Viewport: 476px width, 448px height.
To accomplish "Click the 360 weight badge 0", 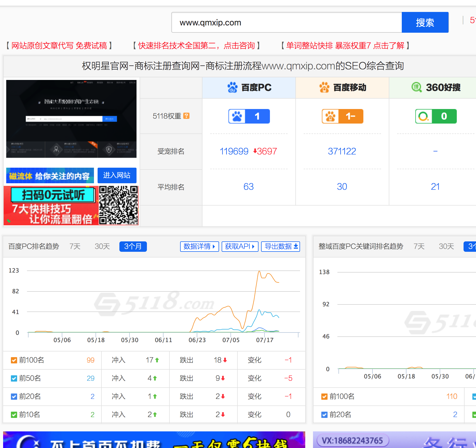I will [436, 116].
